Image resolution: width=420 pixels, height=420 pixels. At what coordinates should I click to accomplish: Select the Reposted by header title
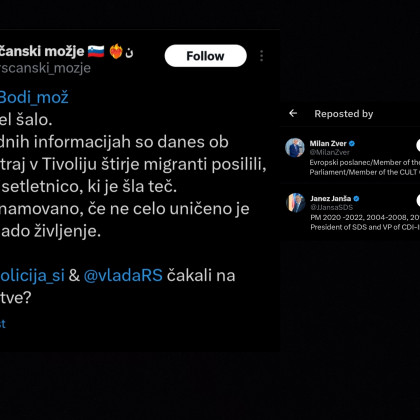click(344, 114)
